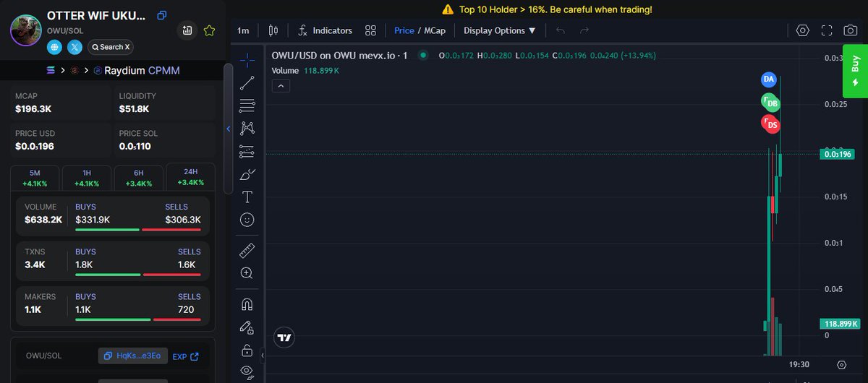Copy the OTTER WIF UKU token name
The width and height of the screenshot is (868, 383).
click(162, 15)
